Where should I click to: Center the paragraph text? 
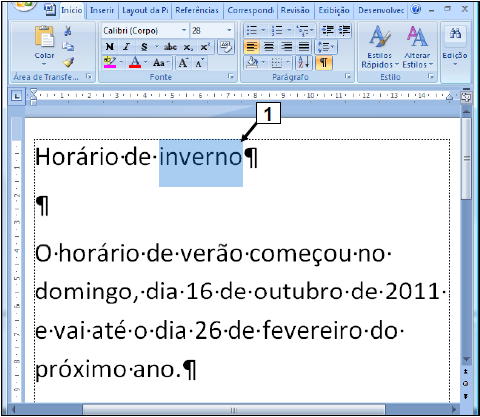coord(269,47)
